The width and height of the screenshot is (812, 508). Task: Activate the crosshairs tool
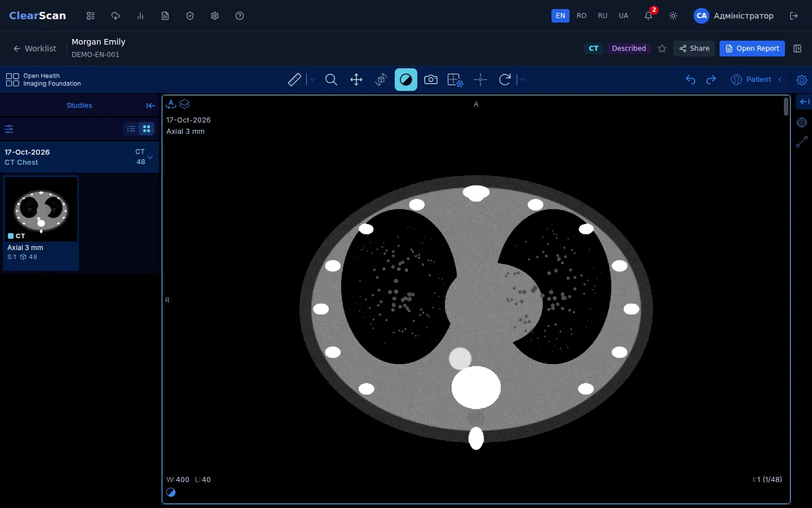(x=480, y=80)
